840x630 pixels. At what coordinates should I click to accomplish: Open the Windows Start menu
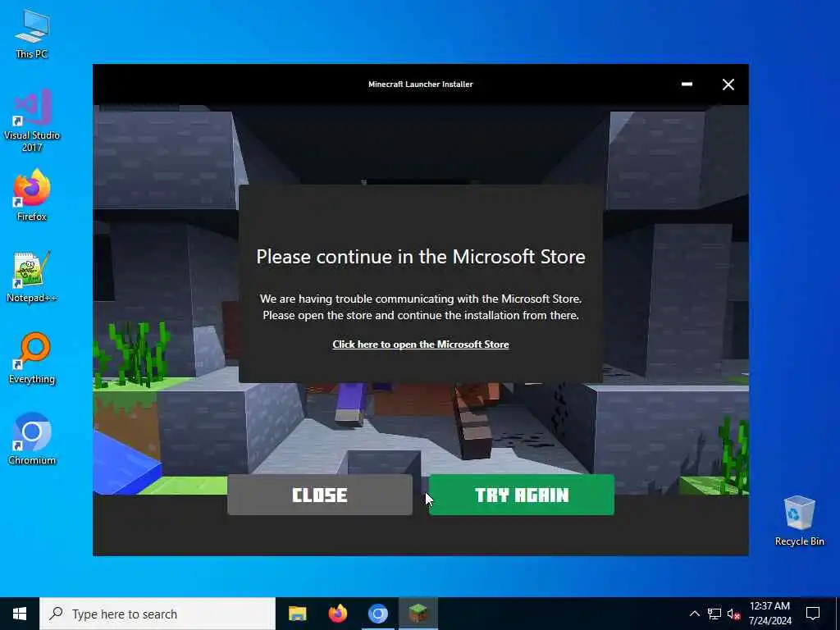[20, 614]
